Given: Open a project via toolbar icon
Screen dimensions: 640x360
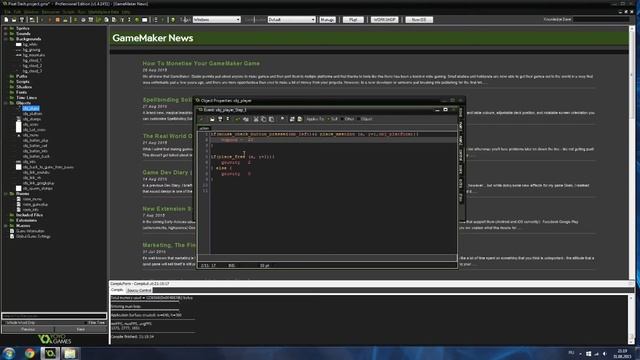Looking at the screenshot, I should click(x=14, y=20).
